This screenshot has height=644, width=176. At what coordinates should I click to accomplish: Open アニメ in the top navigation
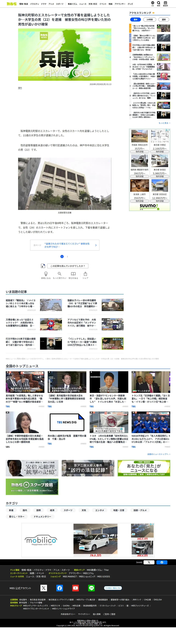51,4
